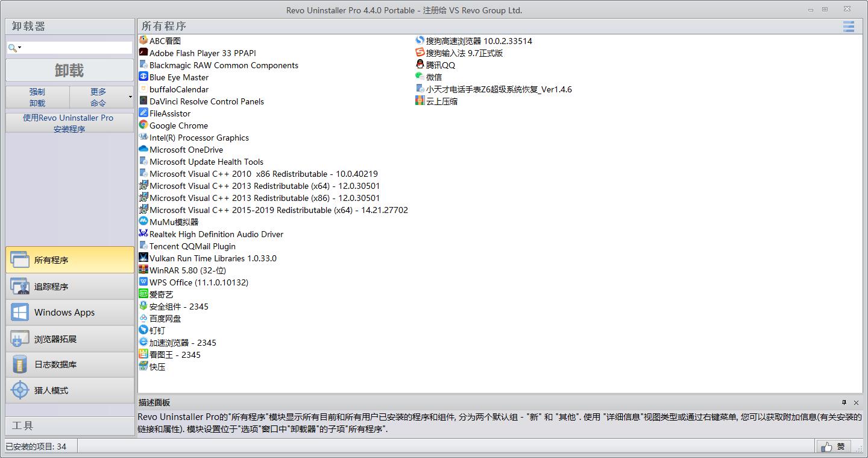Click the 看图王 - 2345 icon
This screenshot has height=458, width=868.
click(143, 354)
